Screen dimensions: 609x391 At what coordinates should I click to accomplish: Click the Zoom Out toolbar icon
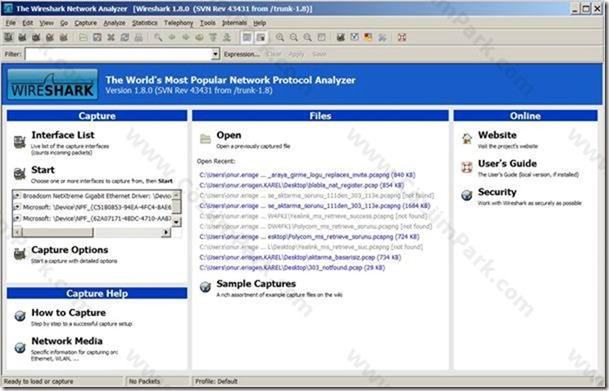pyautogui.click(x=294, y=37)
